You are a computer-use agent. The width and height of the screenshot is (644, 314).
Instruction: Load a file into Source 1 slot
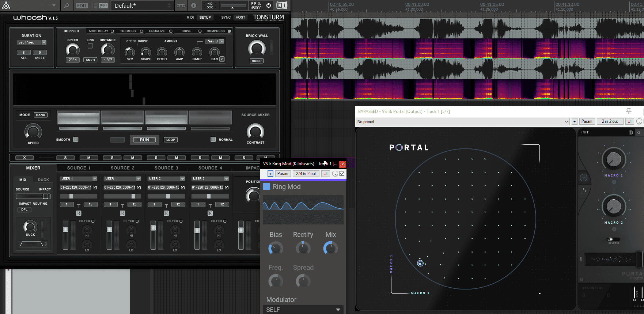[x=95, y=188]
